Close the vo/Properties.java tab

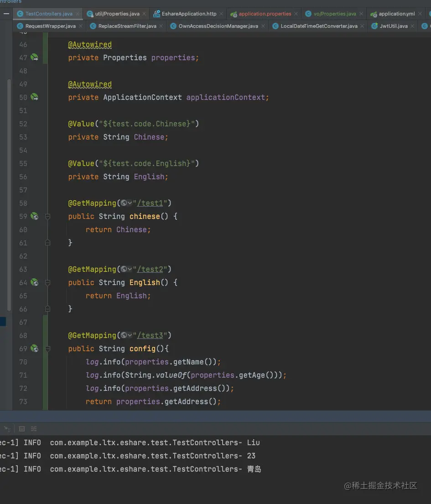361,14
